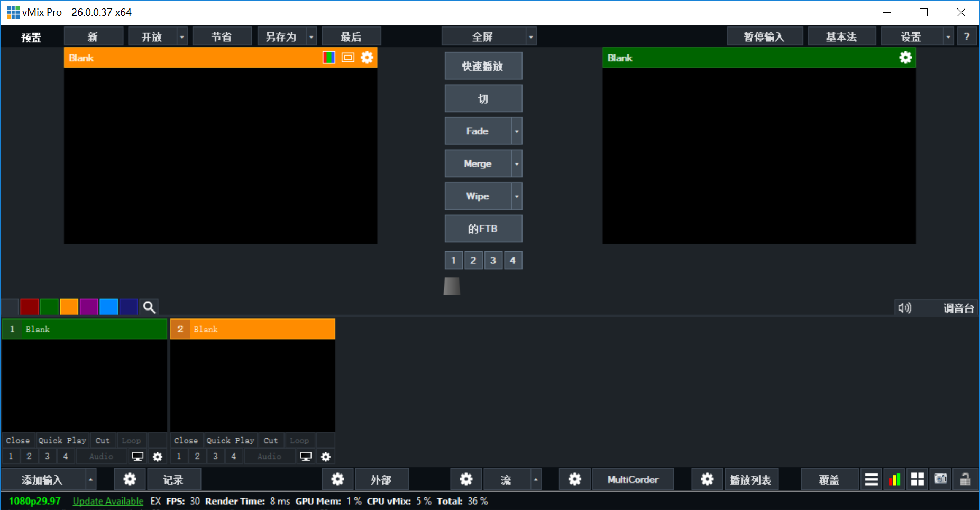Select the orange color filter swatch

tap(69, 307)
